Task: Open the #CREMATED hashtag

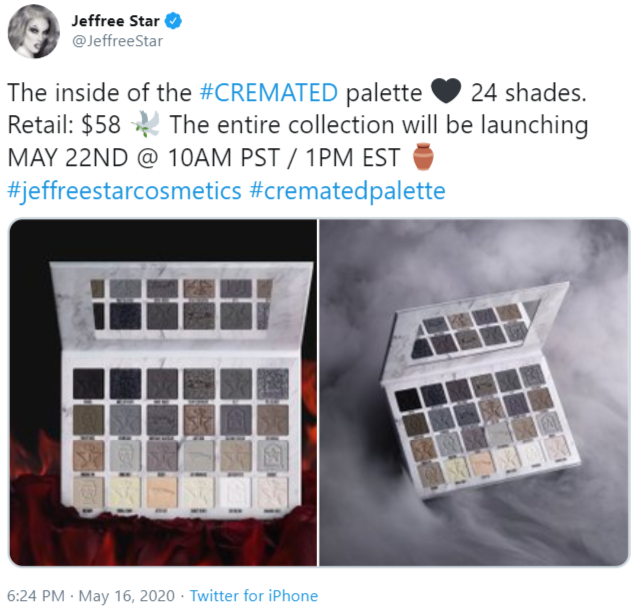Action: click(x=269, y=92)
